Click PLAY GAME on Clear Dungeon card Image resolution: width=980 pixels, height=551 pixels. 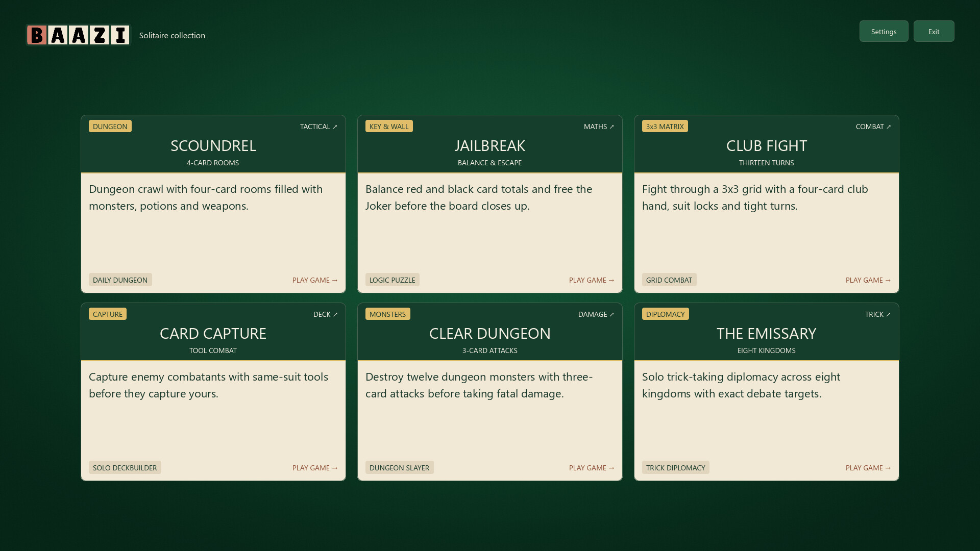(x=592, y=468)
